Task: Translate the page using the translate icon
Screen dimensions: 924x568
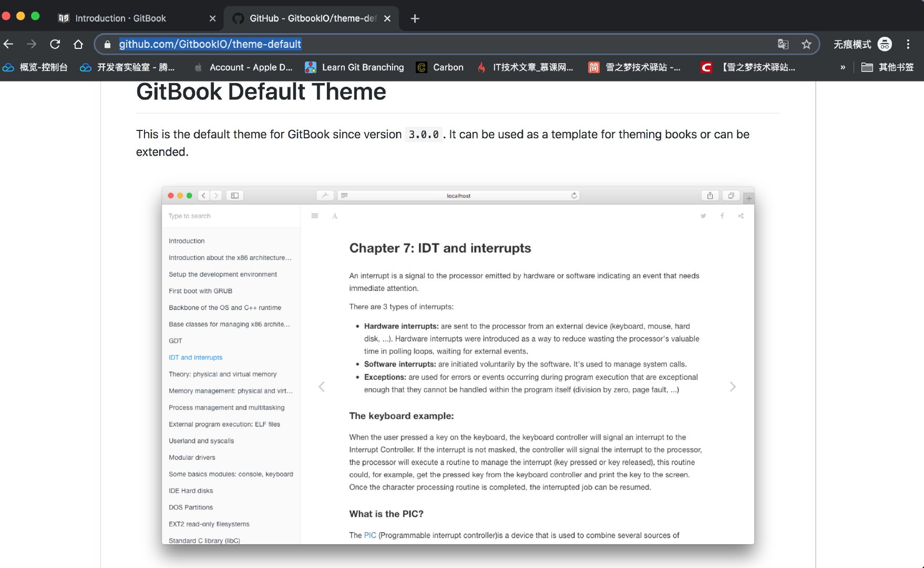Action: point(783,45)
